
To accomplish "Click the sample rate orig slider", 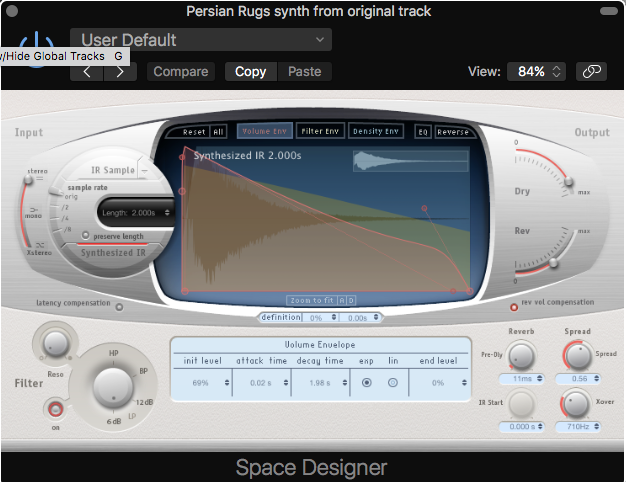I will pyautogui.click(x=56, y=192).
